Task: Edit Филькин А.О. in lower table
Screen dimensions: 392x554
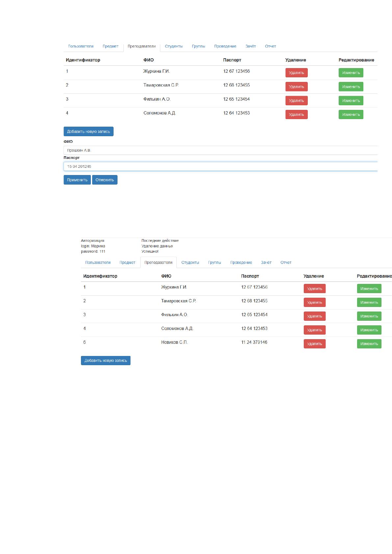Action: pos(369,316)
